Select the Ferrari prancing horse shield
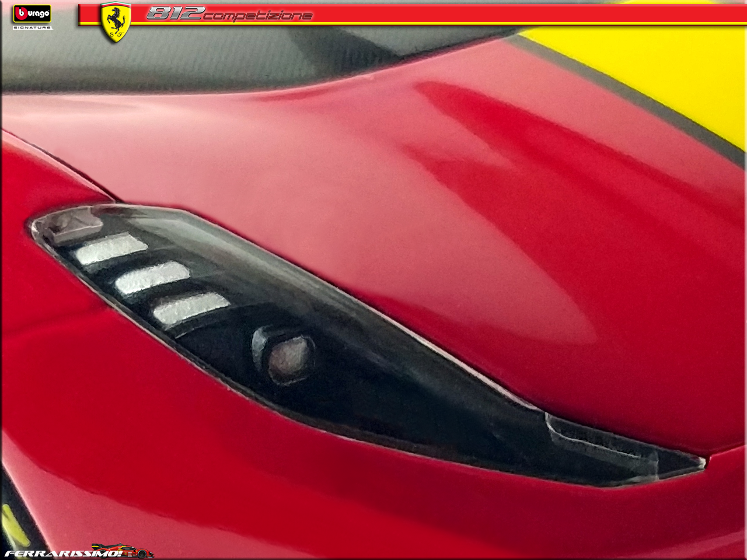 (116, 22)
